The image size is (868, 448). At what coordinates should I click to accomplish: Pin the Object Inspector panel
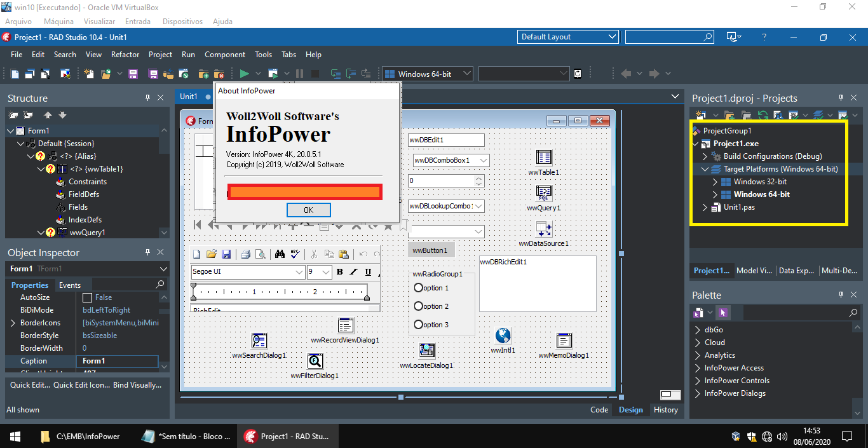[x=147, y=252]
